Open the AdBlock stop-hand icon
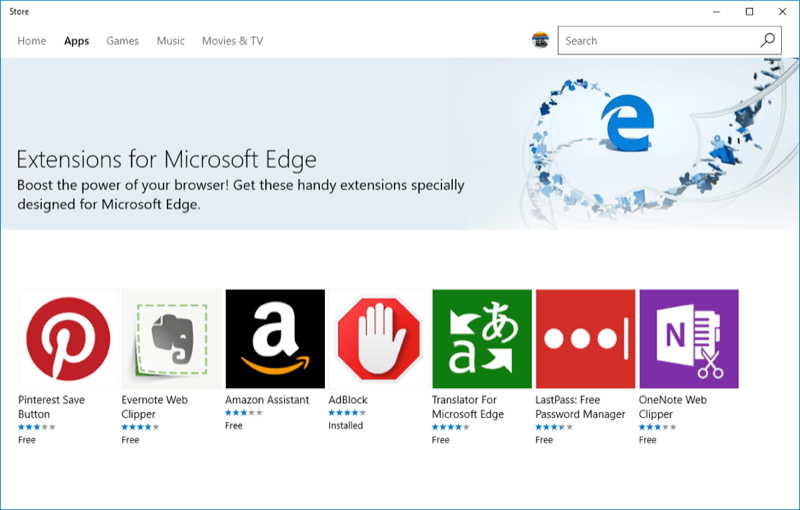Viewport: 800px width, 510px height. (379, 339)
